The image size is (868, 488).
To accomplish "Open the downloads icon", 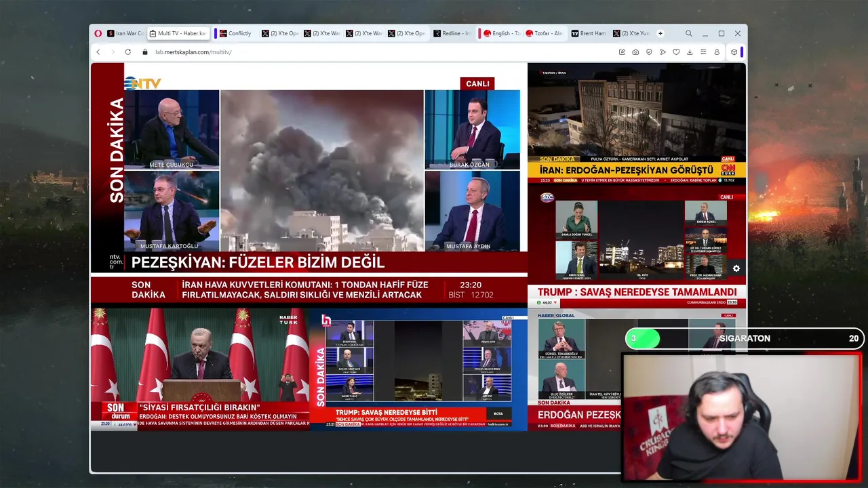I will coord(690,52).
